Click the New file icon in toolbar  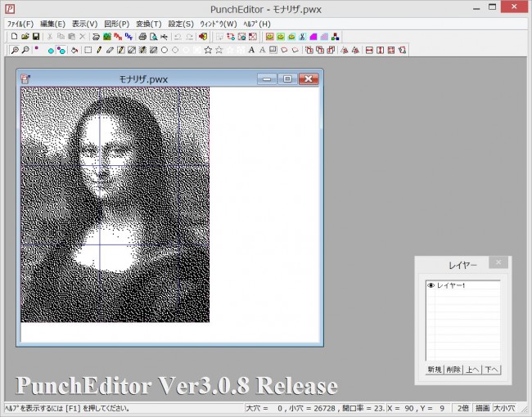pyautogui.click(x=14, y=37)
